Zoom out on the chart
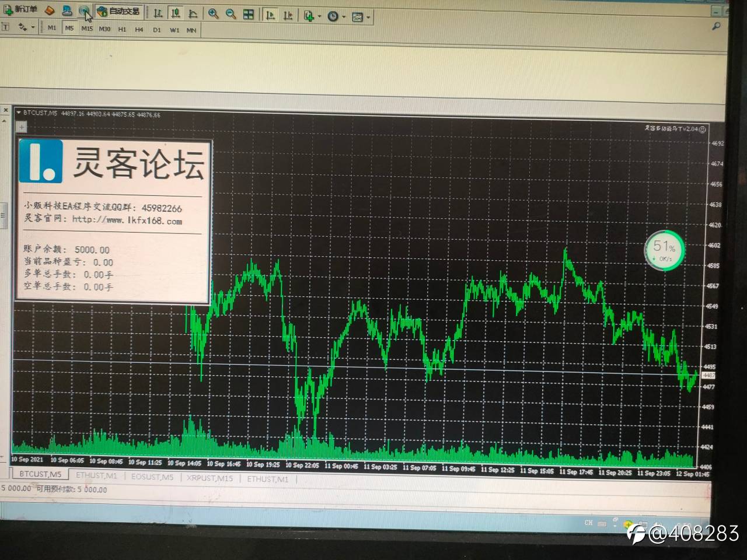The width and height of the screenshot is (747, 560). (231, 14)
